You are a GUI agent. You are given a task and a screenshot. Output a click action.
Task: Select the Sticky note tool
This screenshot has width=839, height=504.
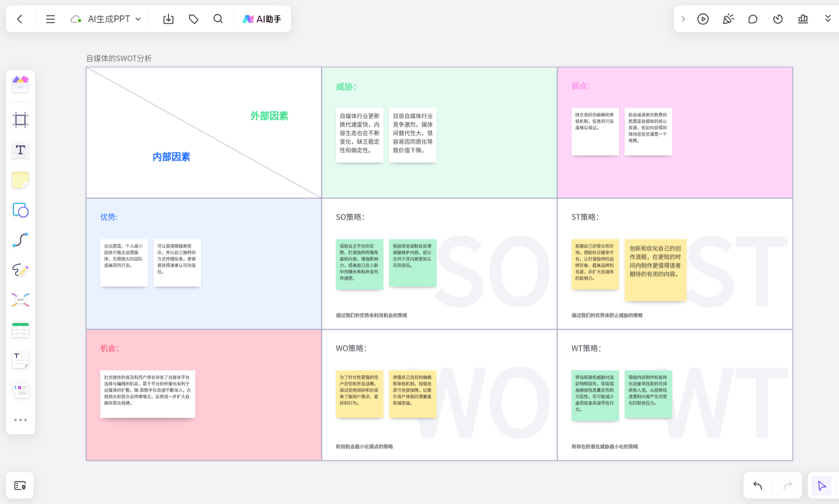tap(20, 180)
